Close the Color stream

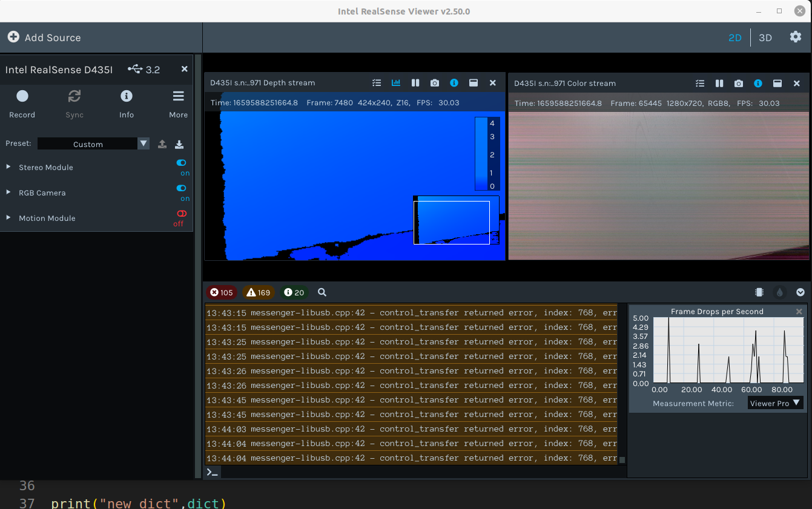[x=797, y=84]
